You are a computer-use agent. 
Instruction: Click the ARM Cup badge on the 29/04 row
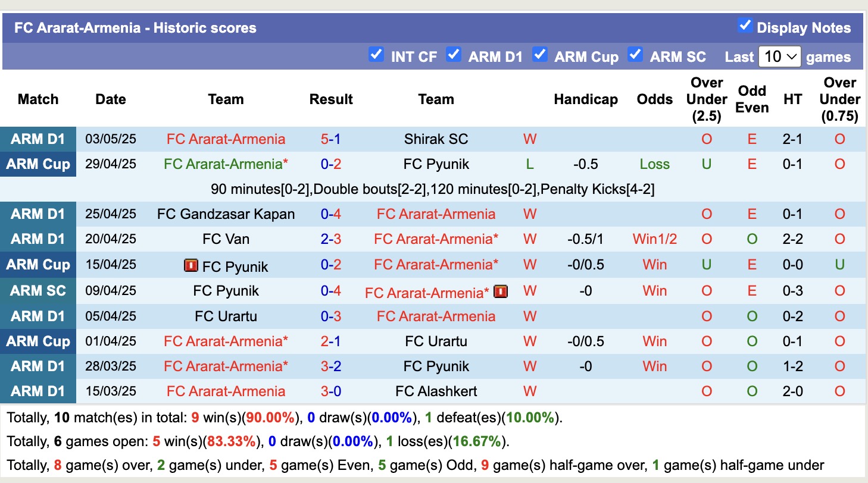click(x=38, y=164)
